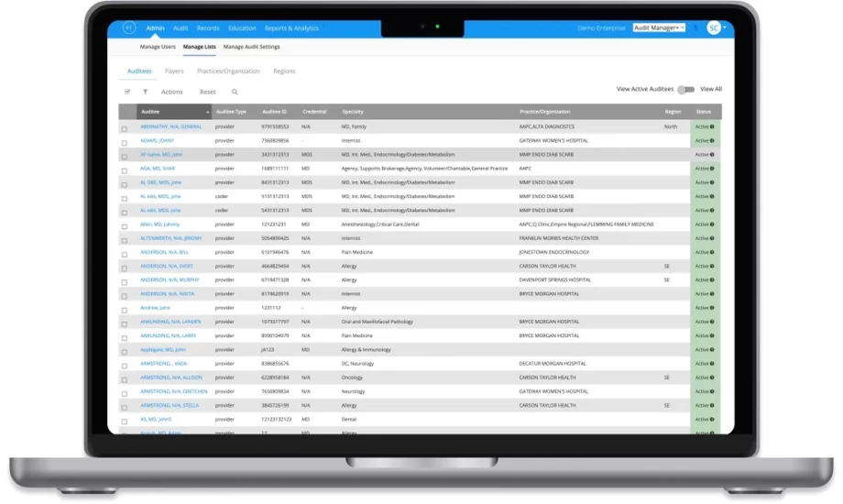
Task: Click the status info icon for ANDERSON, N/A, EVERT
Action: (x=712, y=267)
